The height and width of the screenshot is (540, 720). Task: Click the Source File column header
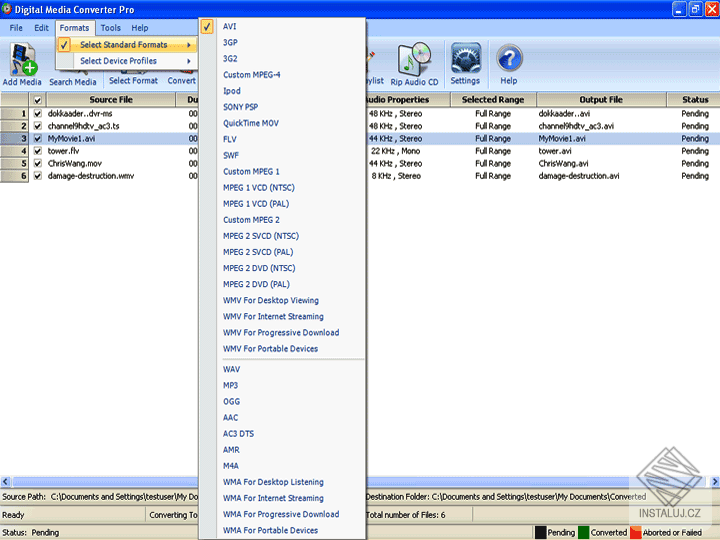(x=111, y=100)
